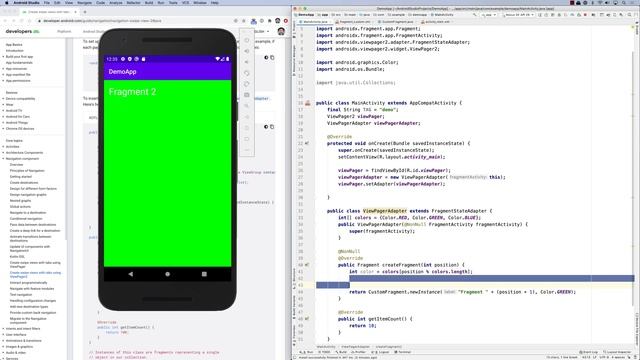The height and width of the screenshot is (360, 640).
Task: Open the Refactor menu
Action: pos(133,2)
